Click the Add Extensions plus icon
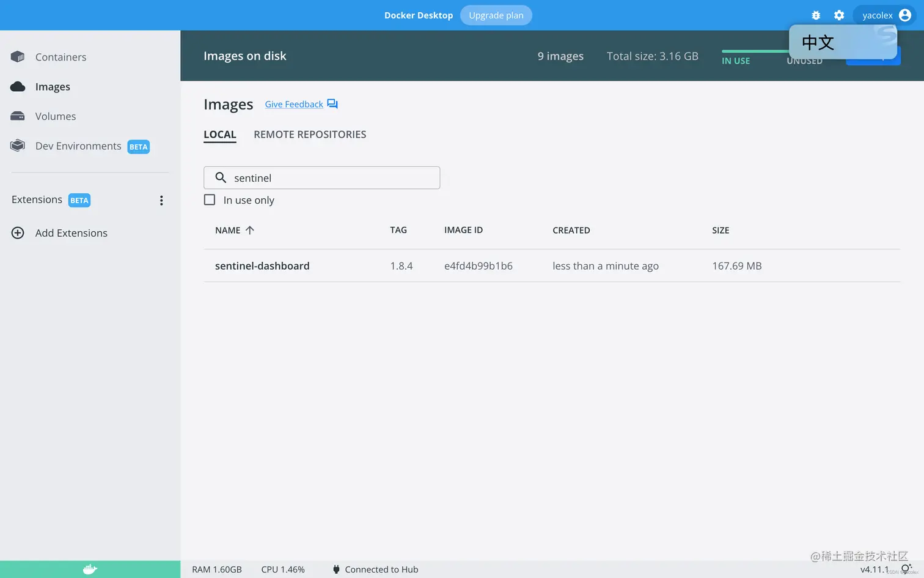Viewport: 924px width, 578px height. pyautogui.click(x=18, y=233)
